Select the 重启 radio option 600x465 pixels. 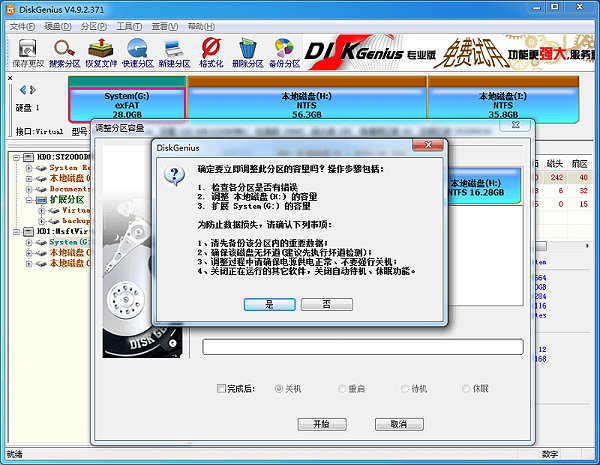click(x=342, y=388)
